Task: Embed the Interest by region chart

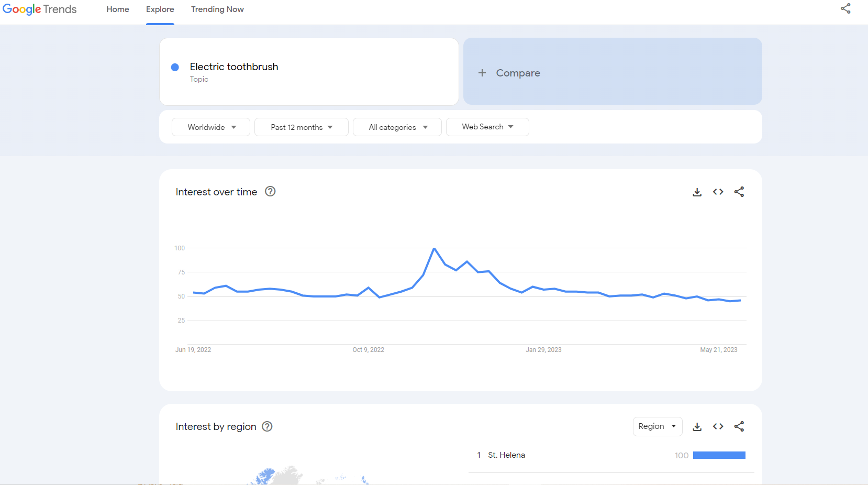Action: [x=718, y=426]
